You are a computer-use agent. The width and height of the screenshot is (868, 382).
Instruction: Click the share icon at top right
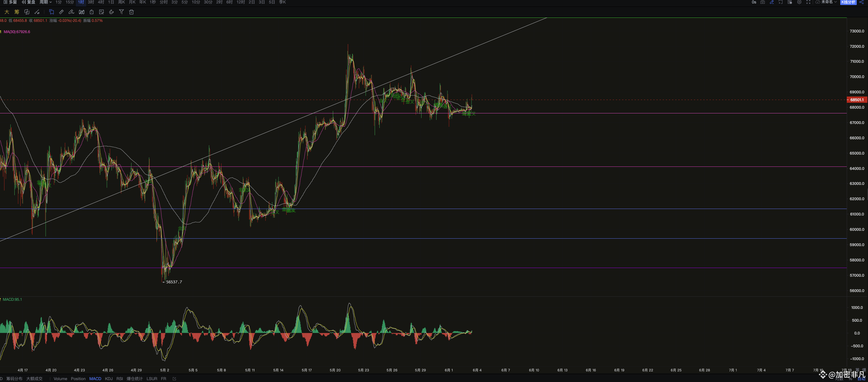click(x=861, y=2)
